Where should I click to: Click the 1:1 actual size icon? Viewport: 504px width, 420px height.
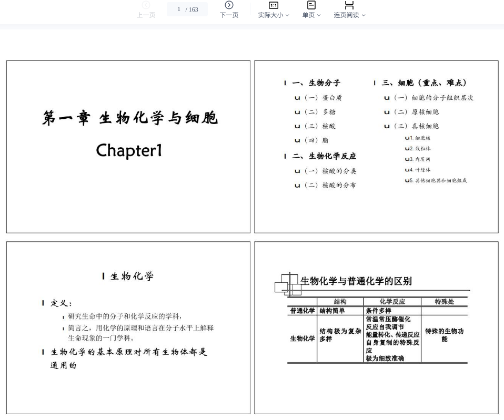pos(273,5)
